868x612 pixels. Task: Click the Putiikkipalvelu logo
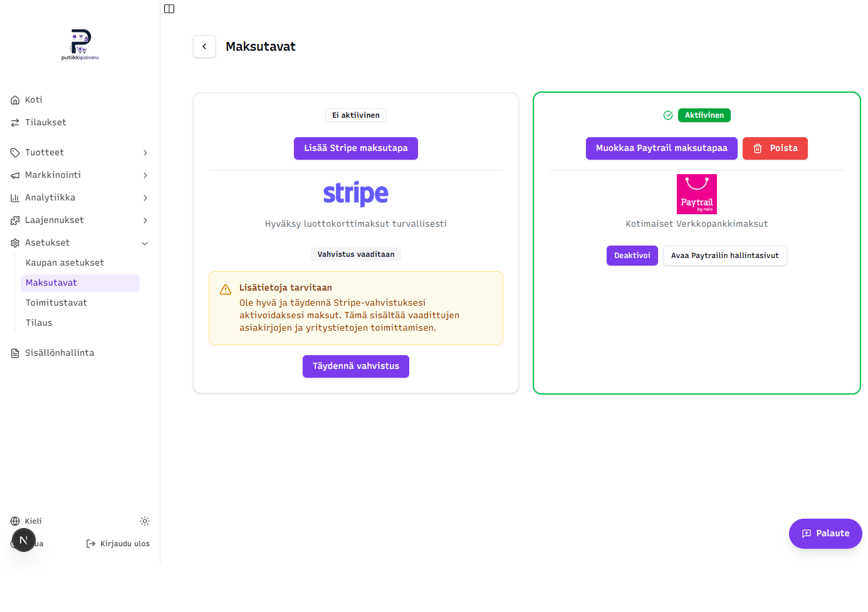(x=80, y=44)
